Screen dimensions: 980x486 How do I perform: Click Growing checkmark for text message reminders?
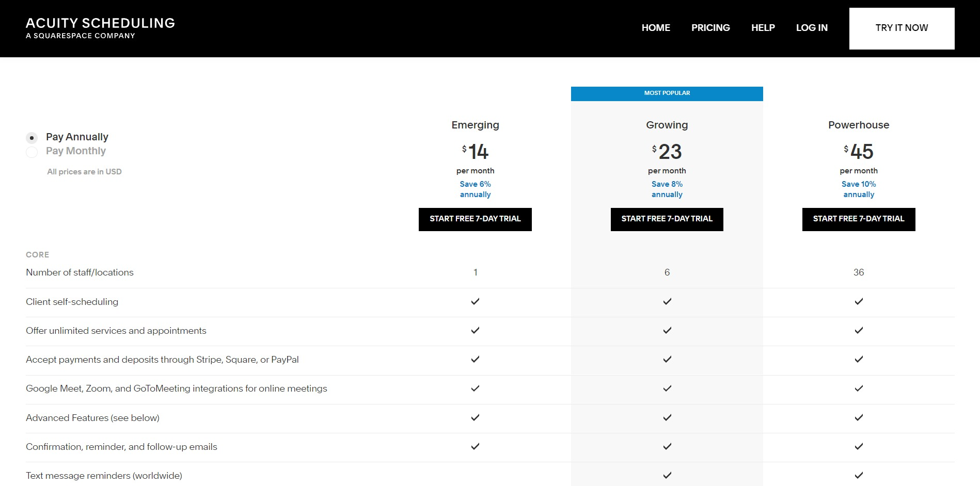(x=667, y=475)
